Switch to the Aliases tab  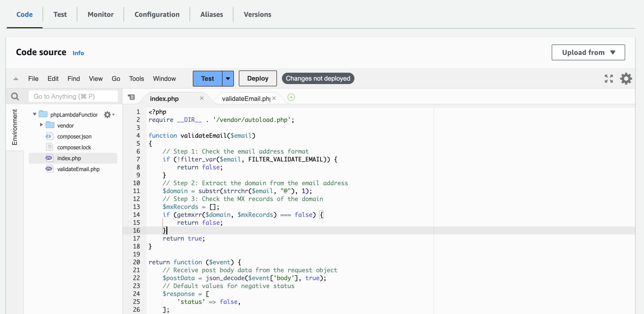(x=212, y=15)
